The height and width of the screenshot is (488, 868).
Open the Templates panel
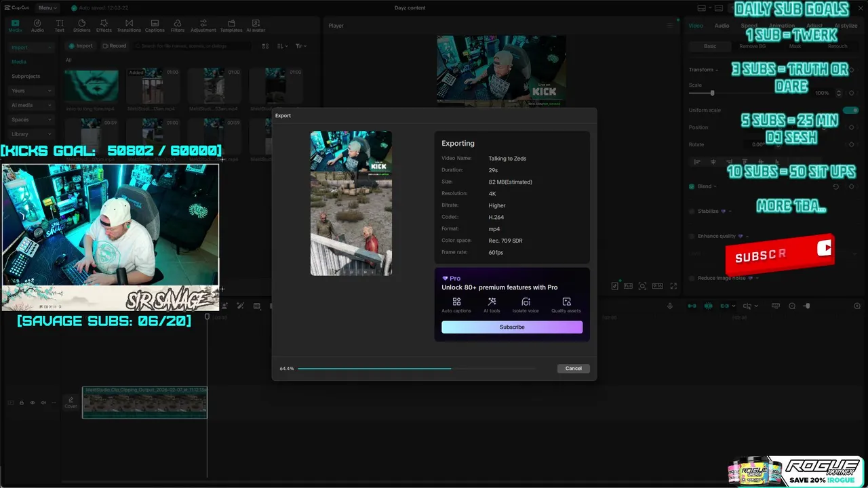(231, 26)
